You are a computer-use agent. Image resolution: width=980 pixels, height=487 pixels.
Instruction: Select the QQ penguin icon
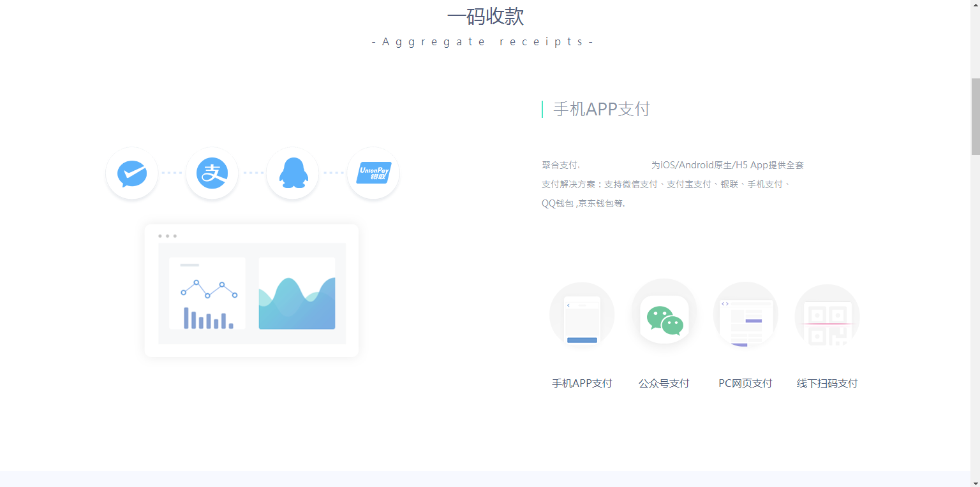coord(293,173)
